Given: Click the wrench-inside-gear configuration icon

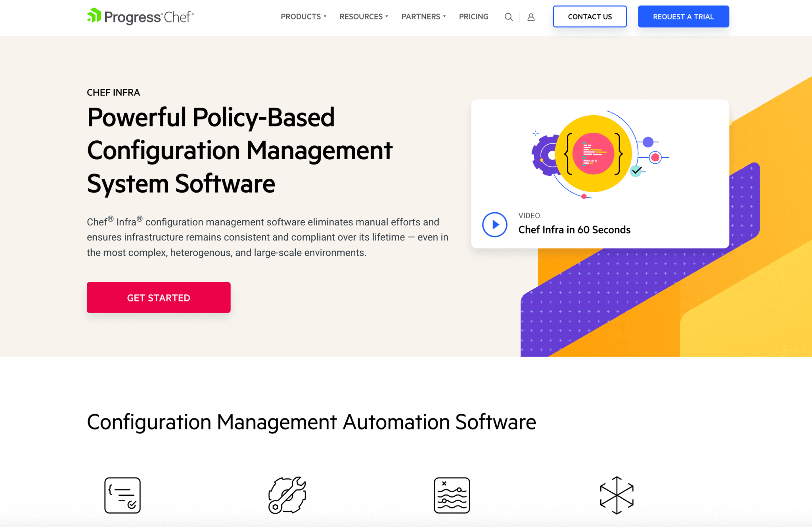Looking at the screenshot, I should pos(287,495).
